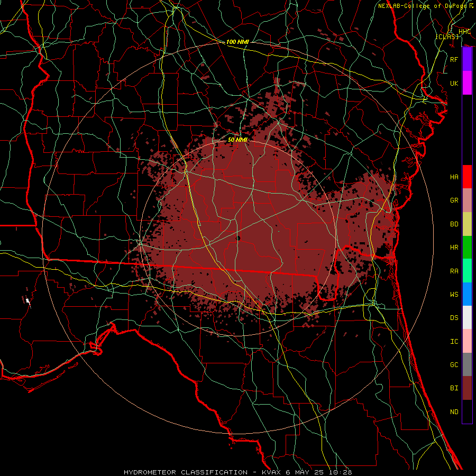Click the HA red legend swatch
The width and height of the screenshot is (476, 476).
(467, 177)
